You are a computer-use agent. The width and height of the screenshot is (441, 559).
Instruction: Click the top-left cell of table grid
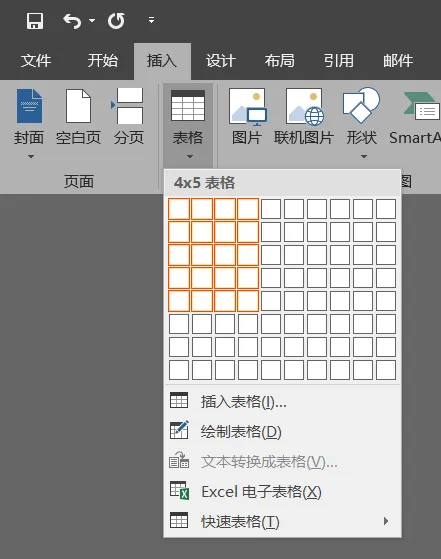click(x=179, y=209)
